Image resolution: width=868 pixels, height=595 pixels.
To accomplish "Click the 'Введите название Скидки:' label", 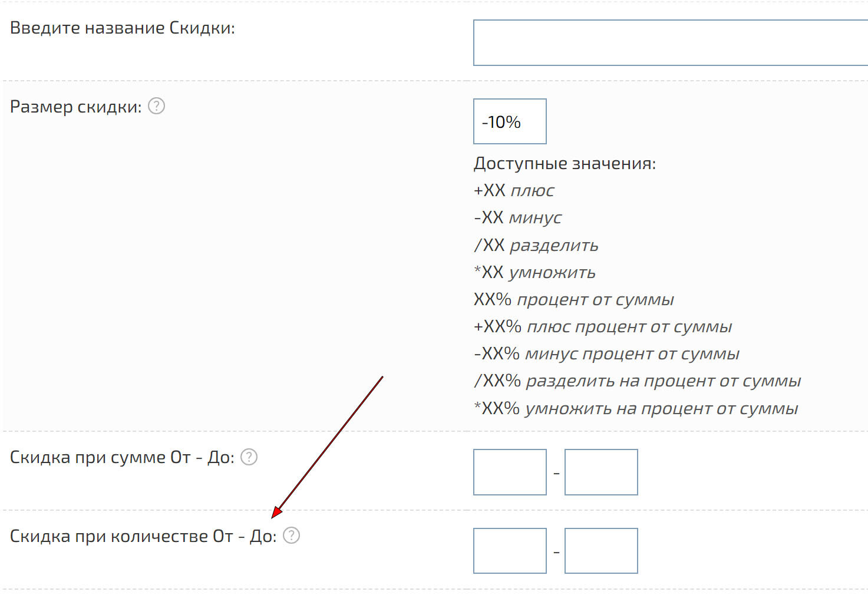I will [123, 28].
